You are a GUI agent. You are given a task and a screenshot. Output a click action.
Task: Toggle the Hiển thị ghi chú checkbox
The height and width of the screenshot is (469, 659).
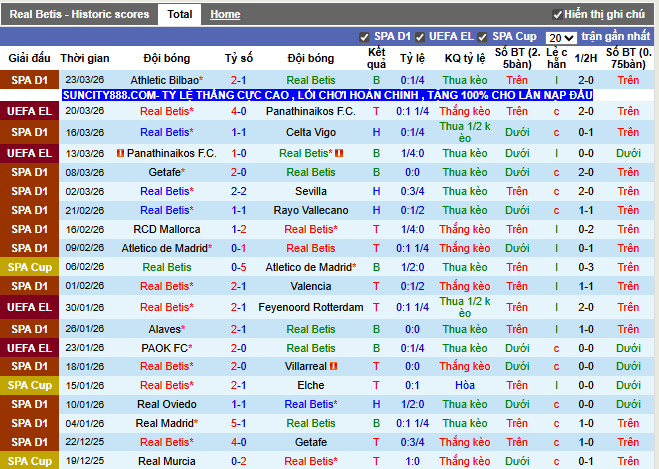(x=557, y=15)
